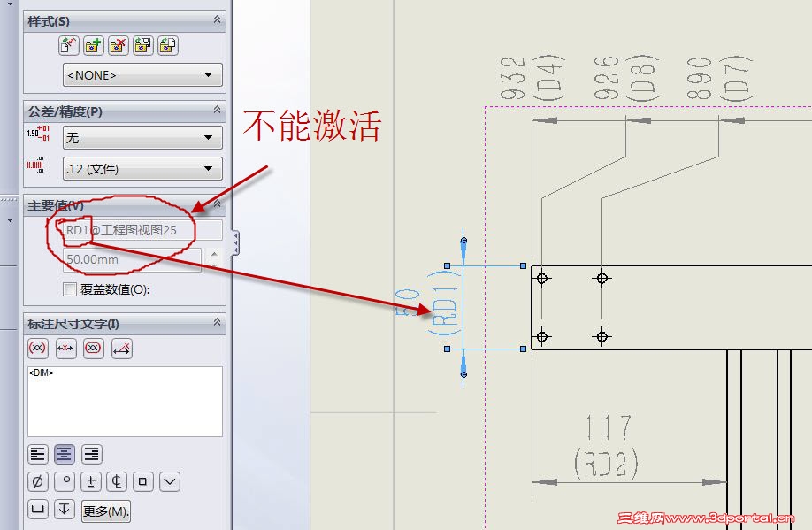
Task: Click the load style icon
Action: (168, 46)
